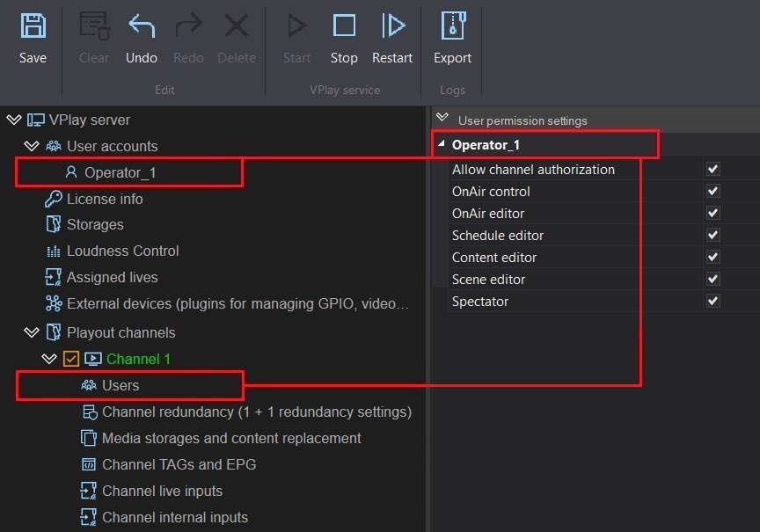Click the License info key icon
The image size is (760, 532).
tap(54, 199)
